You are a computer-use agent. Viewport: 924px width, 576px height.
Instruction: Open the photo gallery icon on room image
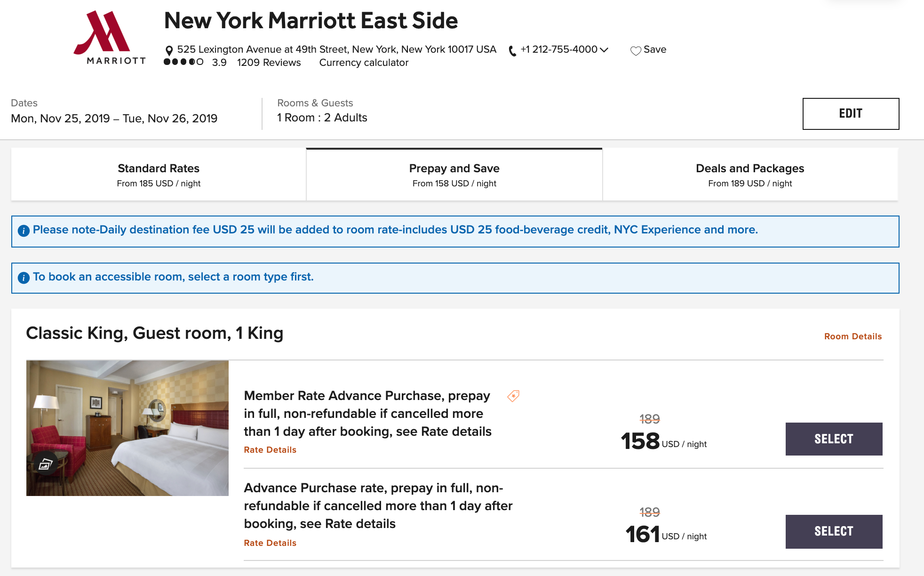coord(45,464)
